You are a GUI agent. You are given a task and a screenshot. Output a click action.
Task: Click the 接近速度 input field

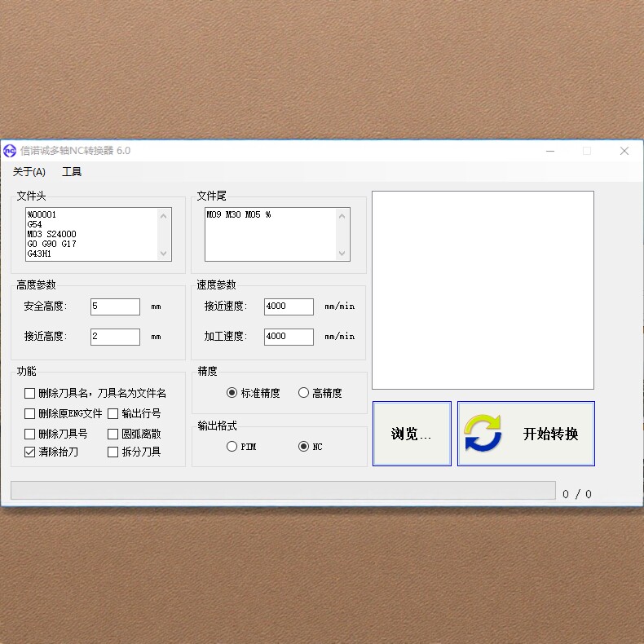click(x=289, y=307)
